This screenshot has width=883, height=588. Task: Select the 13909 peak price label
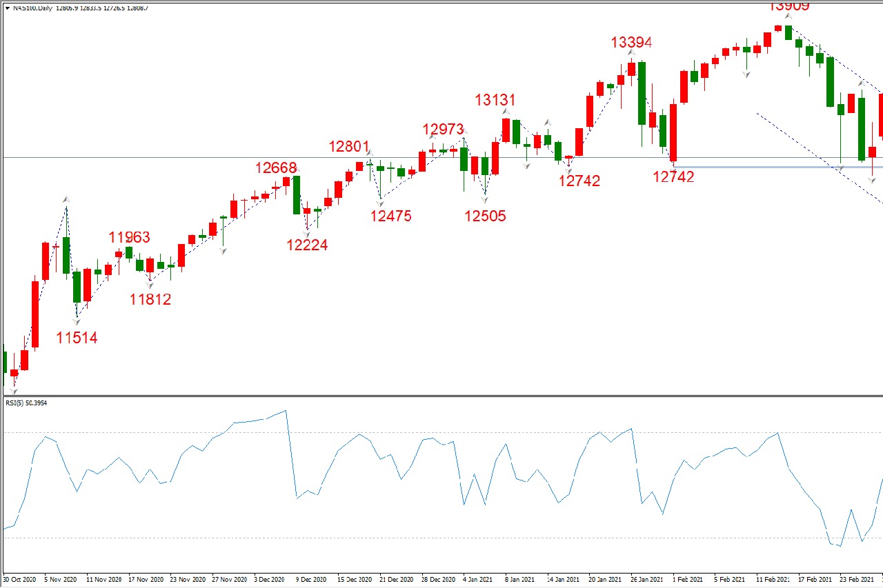tap(789, 6)
